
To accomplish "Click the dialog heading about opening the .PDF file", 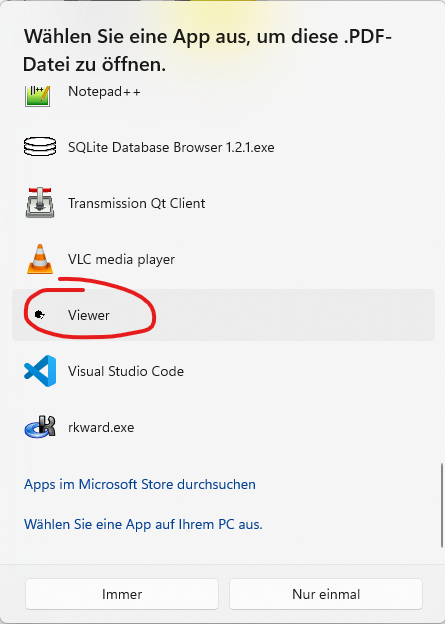I will tap(207, 50).
